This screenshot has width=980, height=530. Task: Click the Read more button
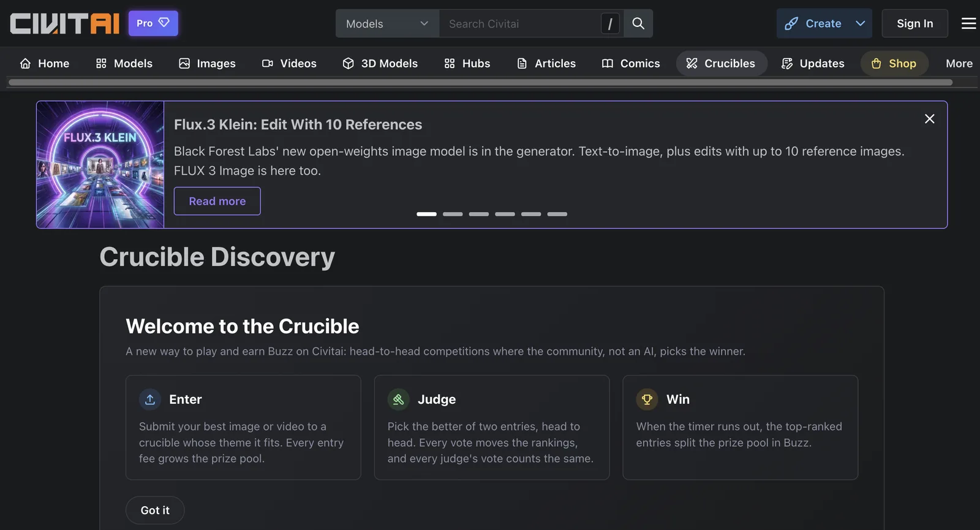click(x=217, y=201)
